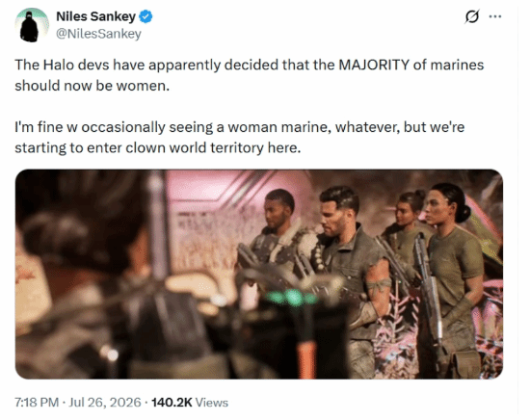
Task: Open the three-dot more options menu
Action: [495, 16]
